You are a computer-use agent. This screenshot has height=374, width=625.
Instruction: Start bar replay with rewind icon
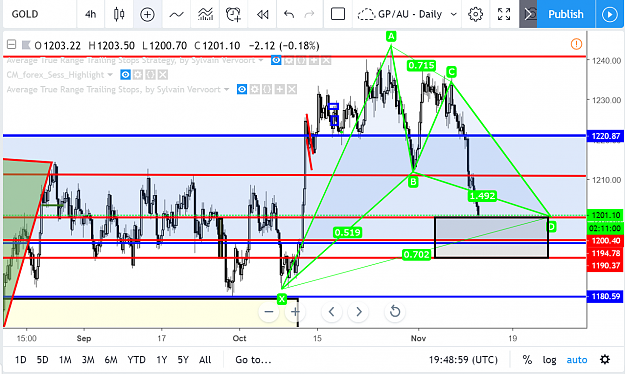tap(262, 14)
